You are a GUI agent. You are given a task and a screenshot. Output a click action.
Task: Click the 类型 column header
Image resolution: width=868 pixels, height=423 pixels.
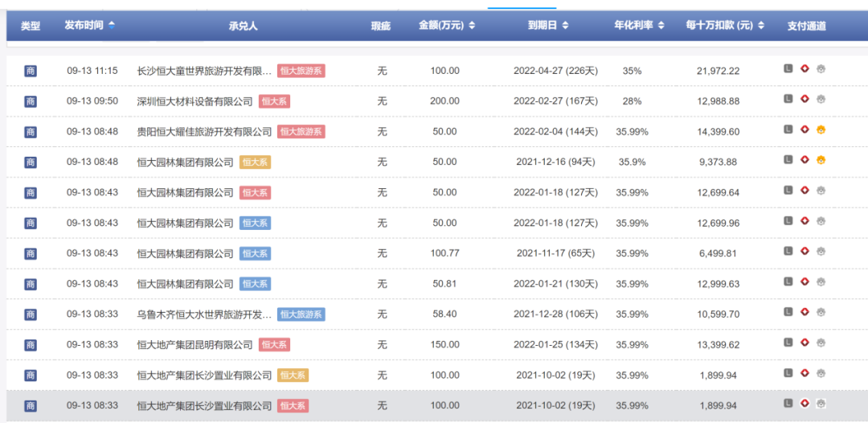pyautogui.click(x=31, y=26)
